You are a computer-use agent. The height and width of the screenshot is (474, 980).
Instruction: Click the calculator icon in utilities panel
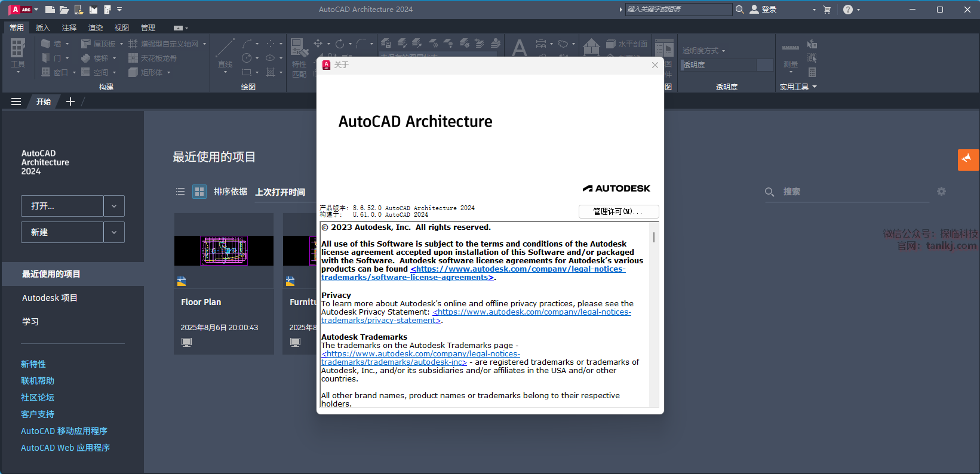coord(812,72)
